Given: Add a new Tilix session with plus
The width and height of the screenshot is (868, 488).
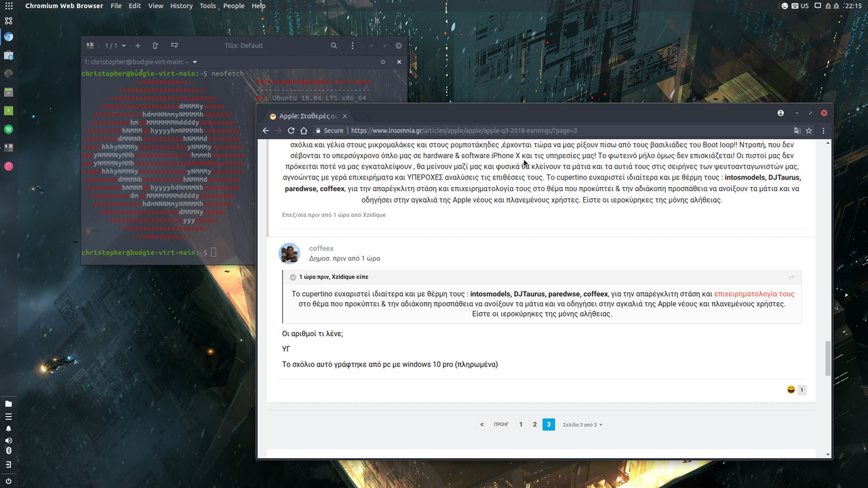Looking at the screenshot, I should 138,45.
